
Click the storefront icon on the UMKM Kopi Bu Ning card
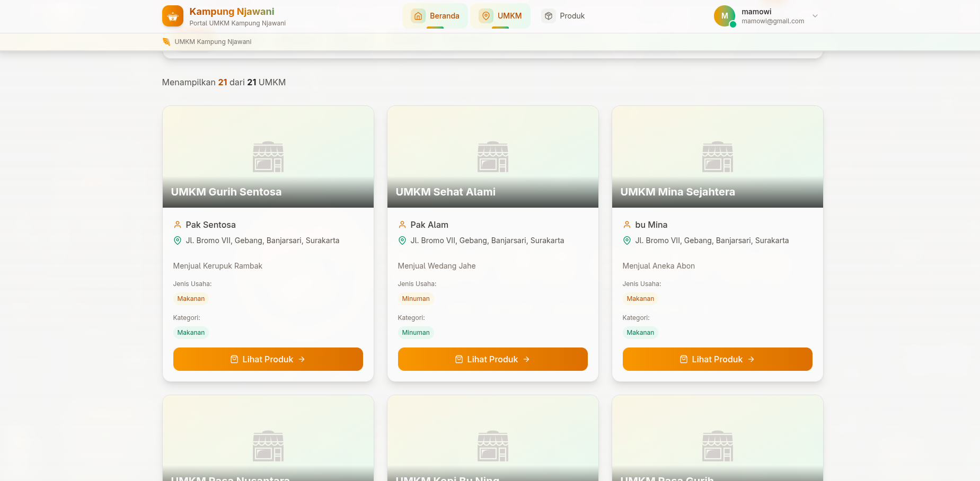pos(493,446)
